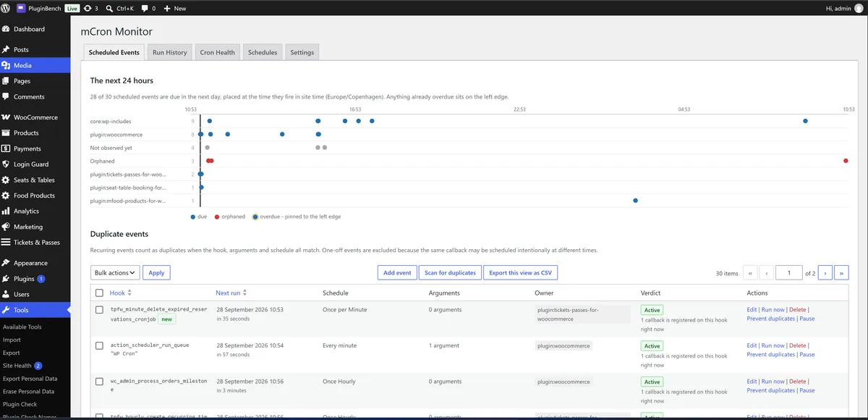The height and width of the screenshot is (420, 868).
Task: Switch to the Run History tab
Action: (x=170, y=52)
